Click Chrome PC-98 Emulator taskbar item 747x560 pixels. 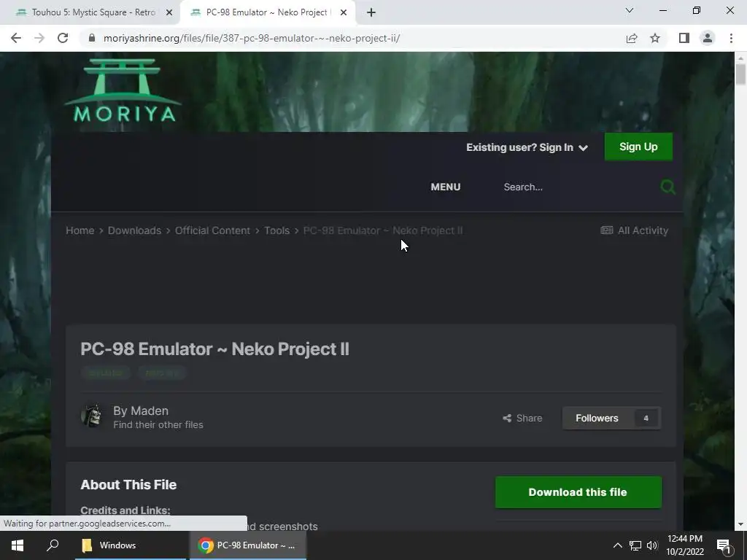[x=248, y=545]
